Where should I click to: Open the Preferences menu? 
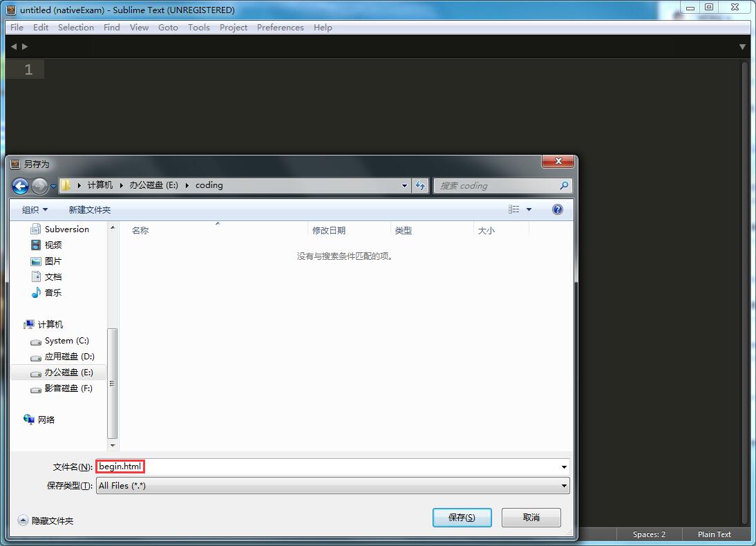tap(280, 28)
